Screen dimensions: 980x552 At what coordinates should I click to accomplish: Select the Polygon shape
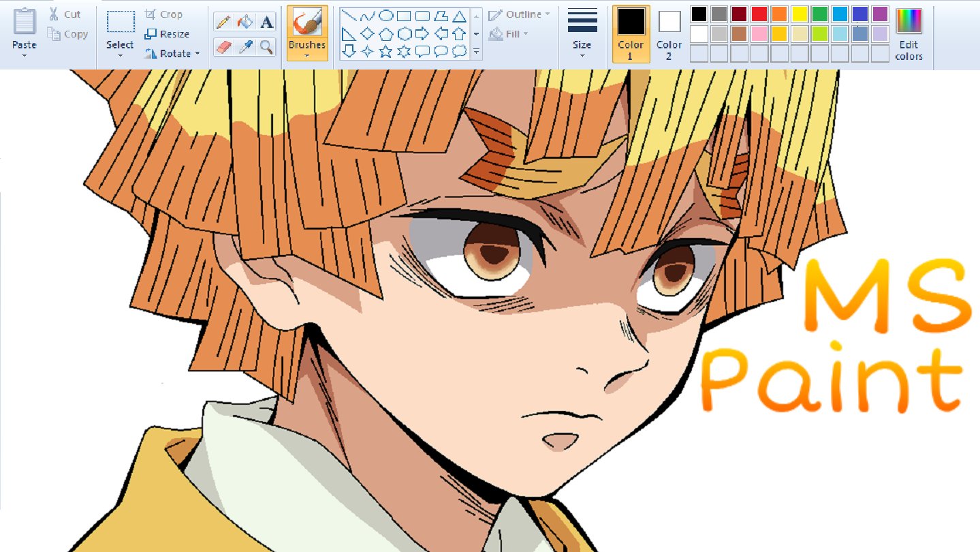tap(441, 16)
